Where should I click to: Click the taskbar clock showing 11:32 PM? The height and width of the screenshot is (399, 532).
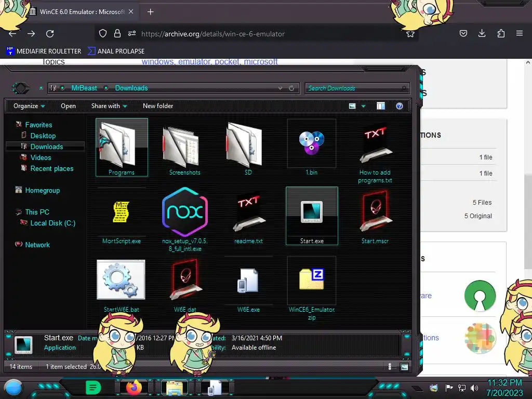click(504, 388)
